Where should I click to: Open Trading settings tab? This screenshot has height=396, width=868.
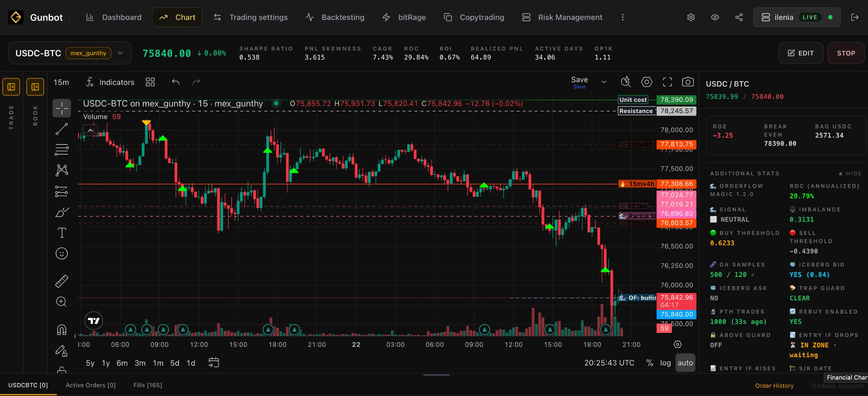(251, 17)
